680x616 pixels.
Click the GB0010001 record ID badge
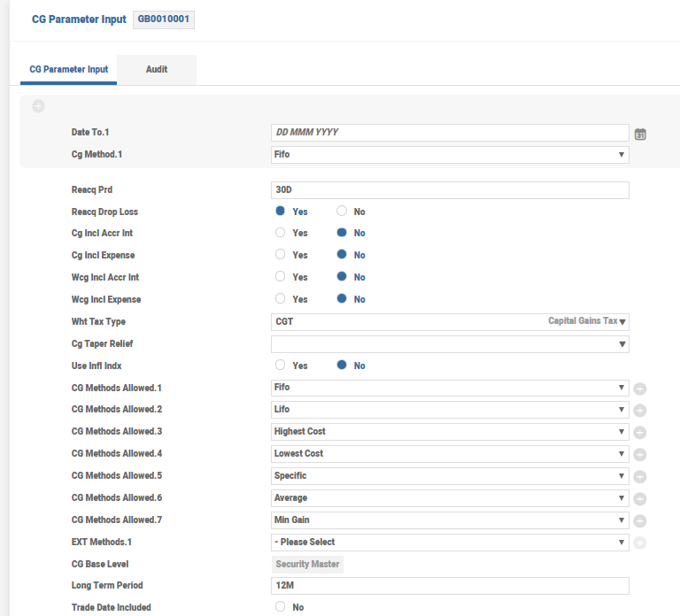[163, 19]
